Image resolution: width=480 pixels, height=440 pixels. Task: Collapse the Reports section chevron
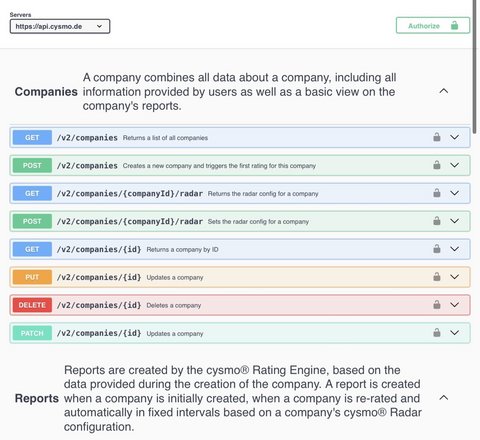pos(444,397)
